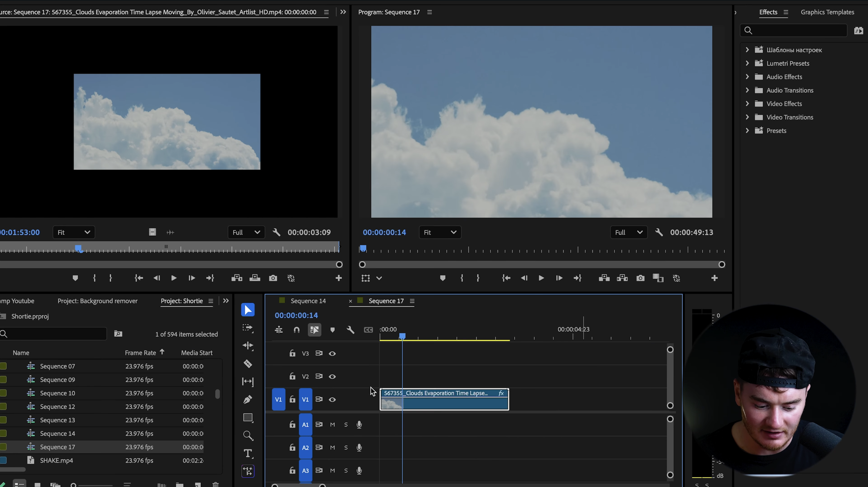Click Export Frame camera in Program monitor
Image resolution: width=868 pixels, height=487 pixels.
pyautogui.click(x=640, y=278)
